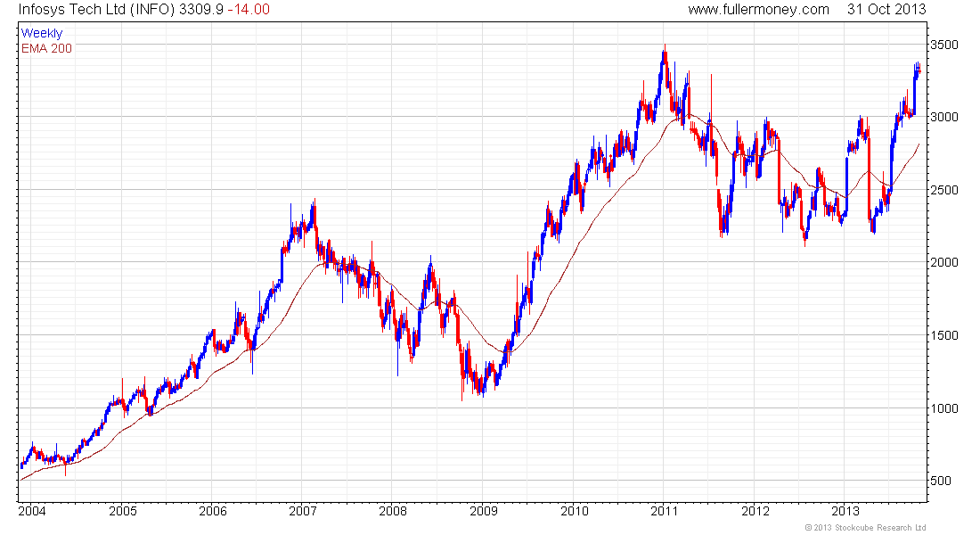The height and width of the screenshot is (535, 980).
Task: Click the 3500 price axis label
Action: coord(943,45)
